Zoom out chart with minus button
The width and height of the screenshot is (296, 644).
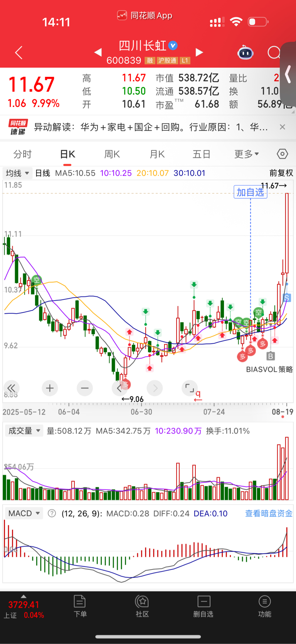(85, 388)
